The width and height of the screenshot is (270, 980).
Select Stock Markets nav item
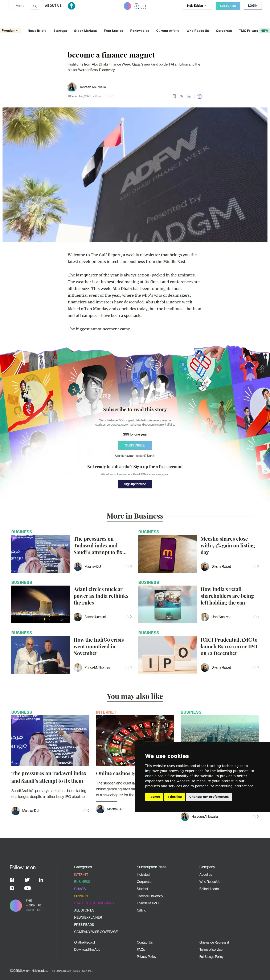[85, 31]
